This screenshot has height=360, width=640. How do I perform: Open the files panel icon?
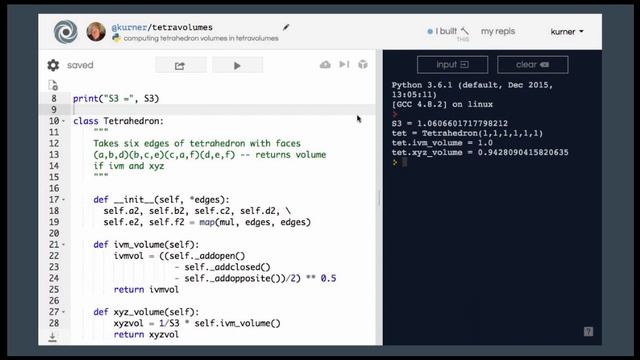53,85
